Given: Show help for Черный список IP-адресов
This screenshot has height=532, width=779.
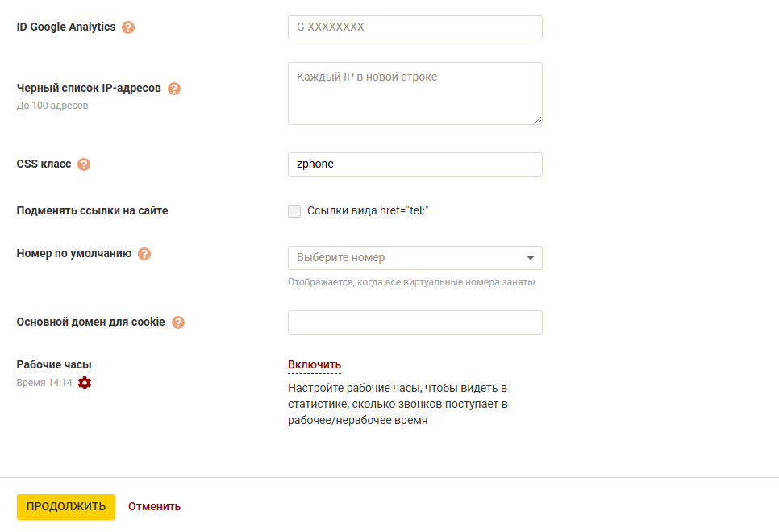Looking at the screenshot, I should (174, 89).
